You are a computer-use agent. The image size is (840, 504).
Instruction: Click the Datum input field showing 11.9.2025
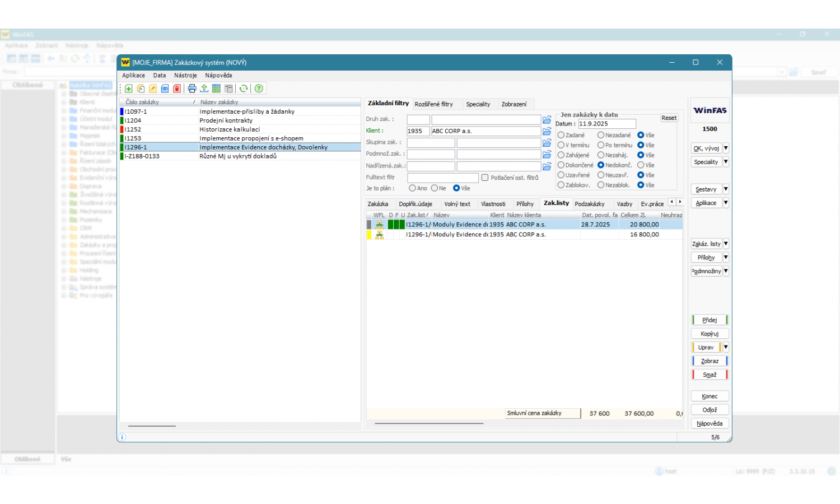pyautogui.click(x=606, y=124)
